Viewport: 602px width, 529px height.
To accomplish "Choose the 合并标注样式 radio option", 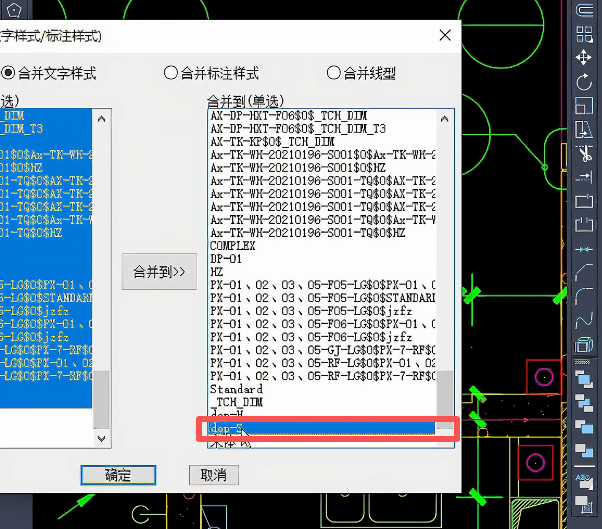I will (x=171, y=72).
